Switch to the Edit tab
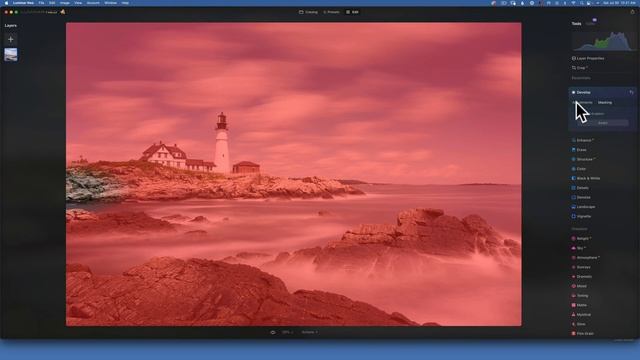The width and height of the screenshot is (640, 360). (352, 12)
